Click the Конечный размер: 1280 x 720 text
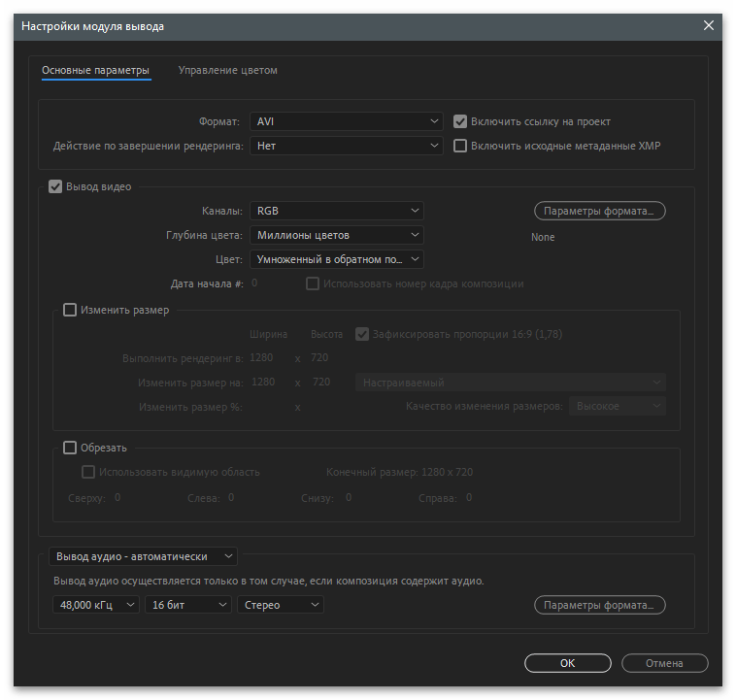736x700 pixels. (399, 472)
